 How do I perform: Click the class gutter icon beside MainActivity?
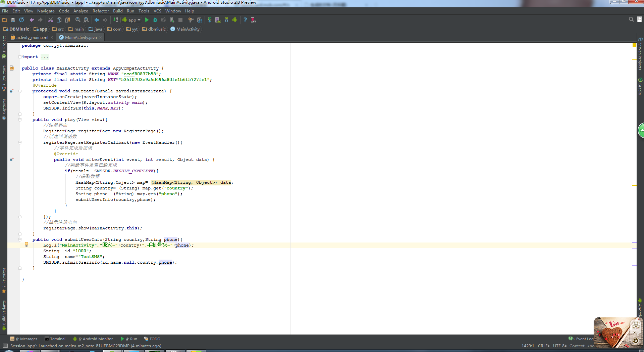pyautogui.click(x=12, y=68)
